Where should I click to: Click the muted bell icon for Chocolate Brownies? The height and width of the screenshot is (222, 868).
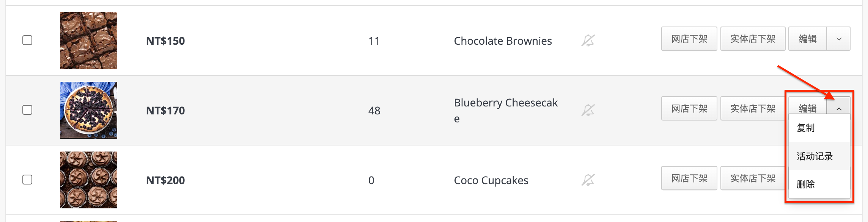tap(588, 41)
